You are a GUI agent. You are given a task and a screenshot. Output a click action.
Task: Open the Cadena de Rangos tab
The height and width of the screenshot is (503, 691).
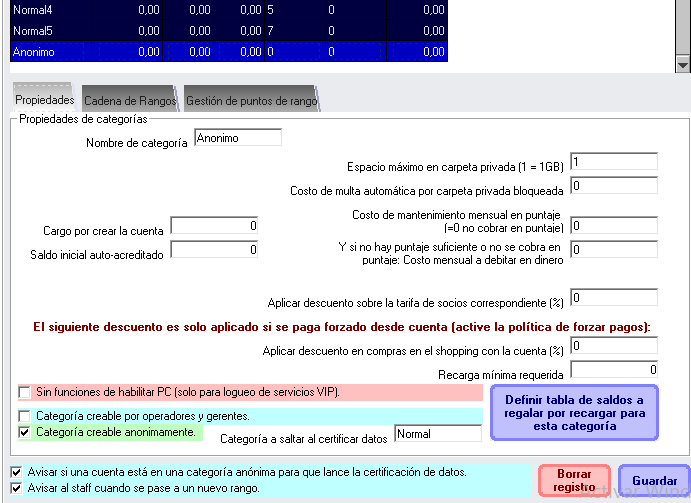pos(130,101)
